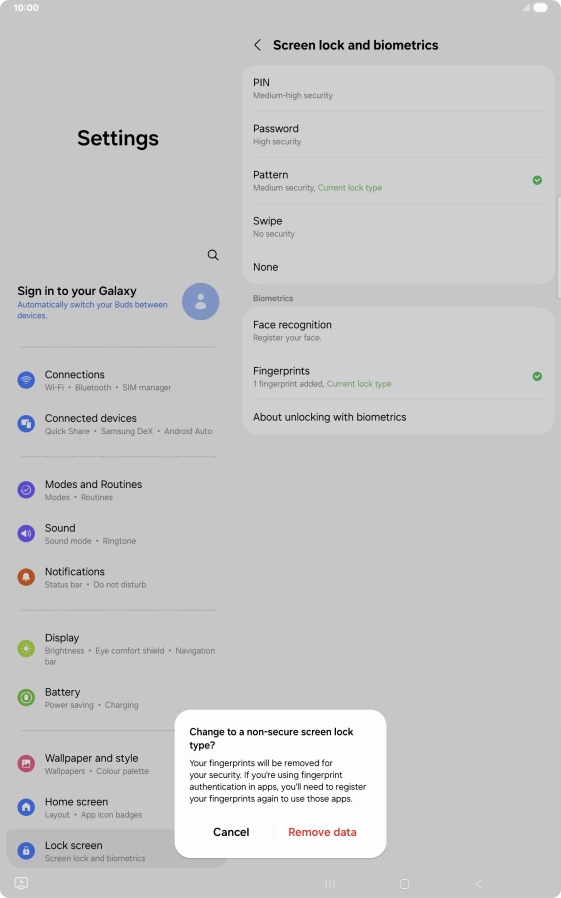Tap the Display brightness icon
Viewport: 561px width, 898px height.
(x=26, y=648)
